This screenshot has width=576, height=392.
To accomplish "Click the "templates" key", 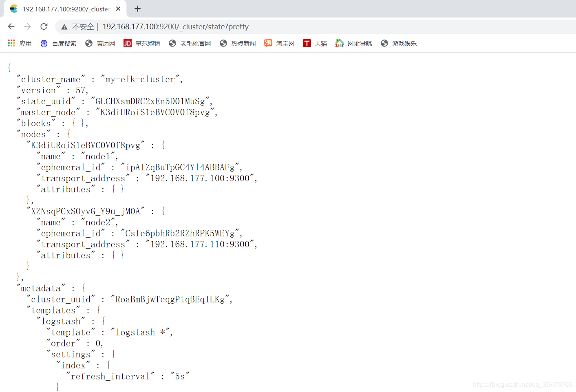I will click(53, 310).
